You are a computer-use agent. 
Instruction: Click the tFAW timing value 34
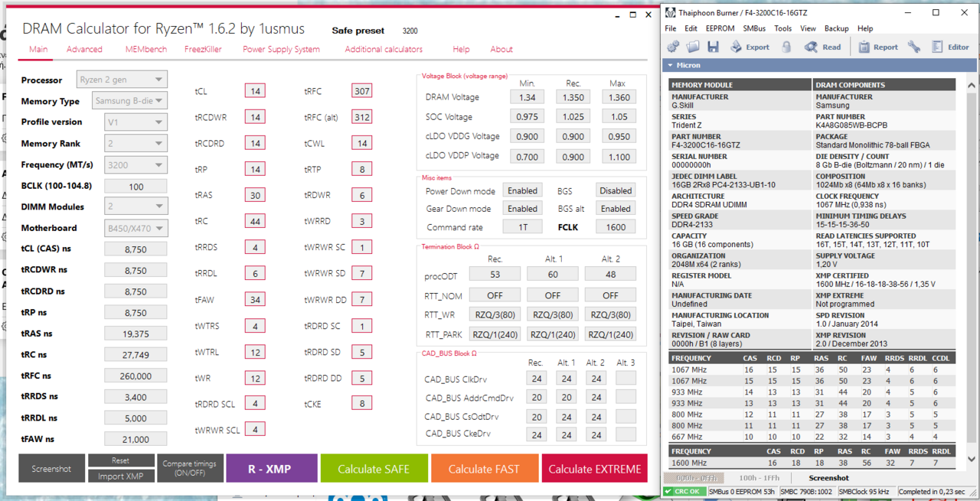256,300
